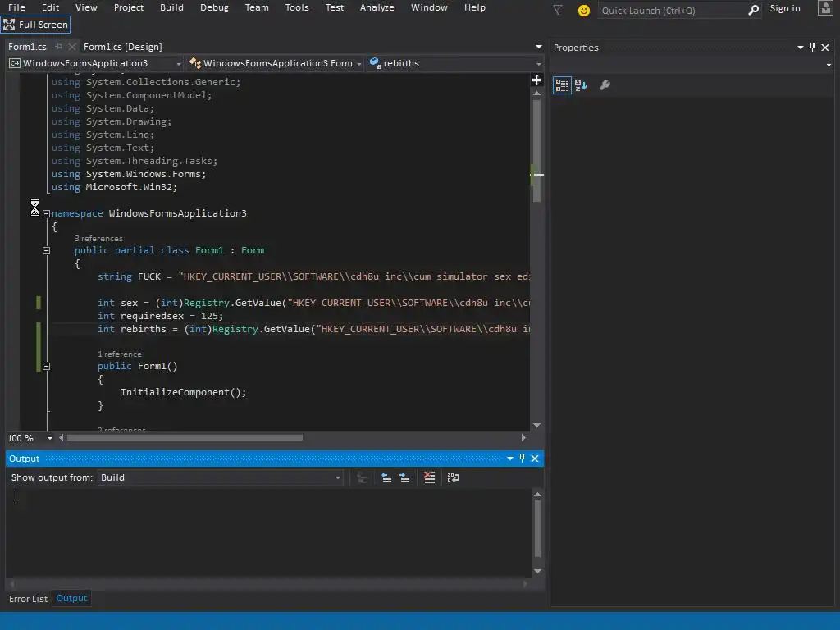840x630 pixels.
Task: Exit Full Screen mode button
Action: pos(35,25)
